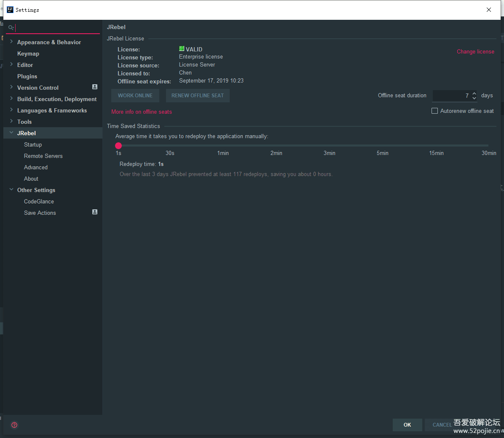Open CodeGlance settings

39,201
